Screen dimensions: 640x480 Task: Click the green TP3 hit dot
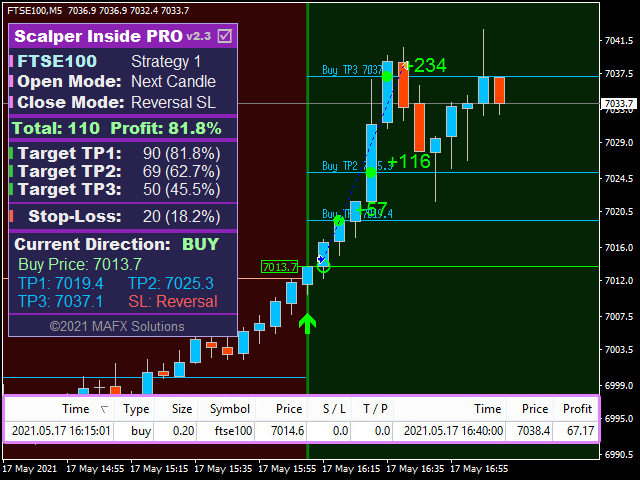pyautogui.click(x=387, y=76)
